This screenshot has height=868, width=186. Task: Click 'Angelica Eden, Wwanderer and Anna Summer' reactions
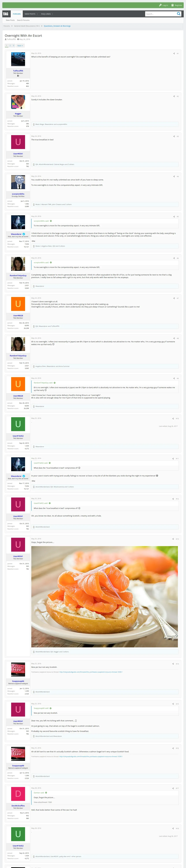52,366
